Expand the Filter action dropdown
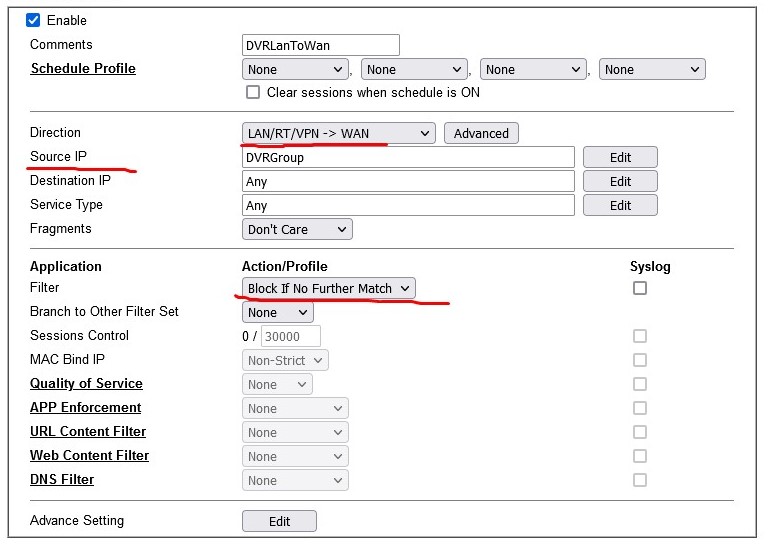Viewport: 769px width, 550px height. click(329, 288)
